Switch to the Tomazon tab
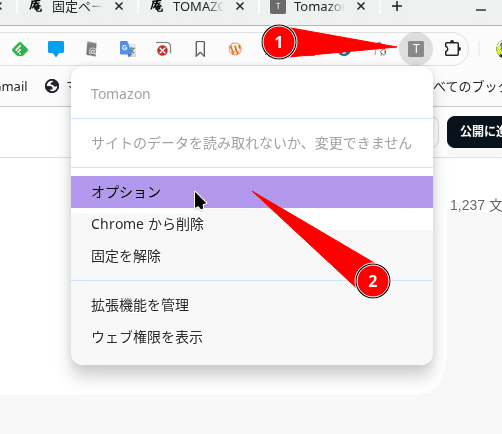The width and height of the screenshot is (502, 434). click(x=319, y=7)
